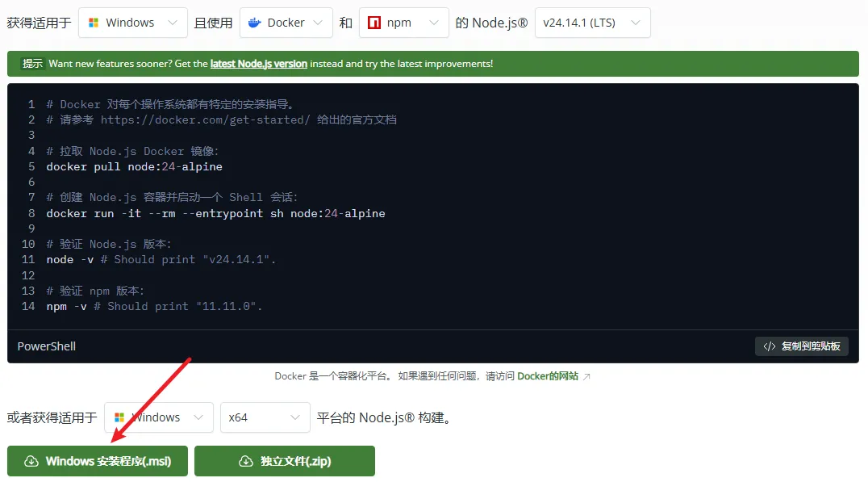Image resolution: width=868 pixels, height=482 pixels.
Task: Download the 独立文件(.zip) archive
Action: [x=285, y=461]
